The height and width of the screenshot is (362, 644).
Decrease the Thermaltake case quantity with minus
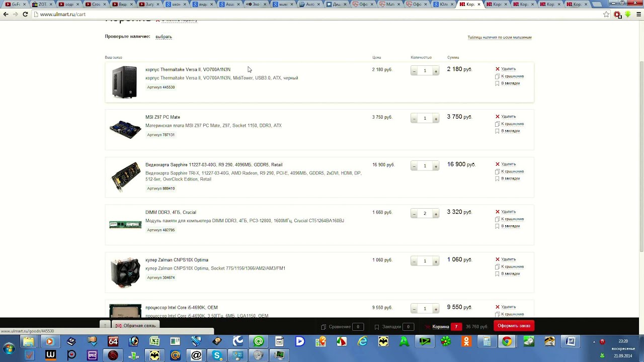(x=414, y=71)
